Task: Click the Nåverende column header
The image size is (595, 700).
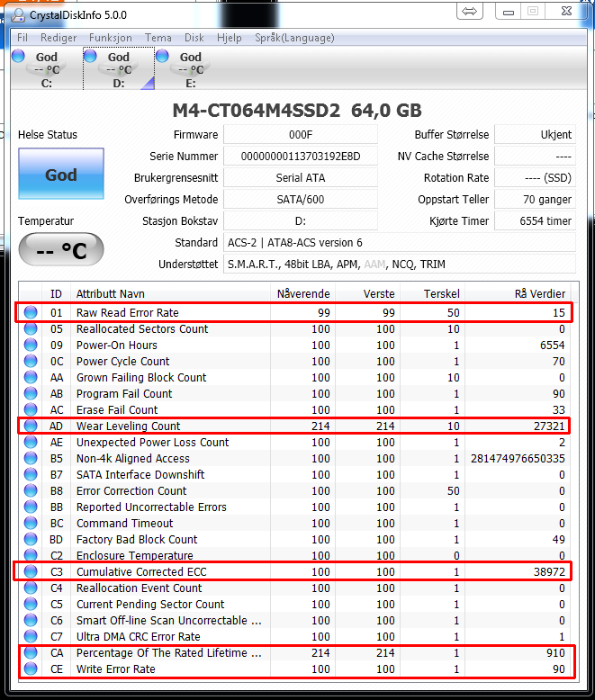Action: click(302, 293)
